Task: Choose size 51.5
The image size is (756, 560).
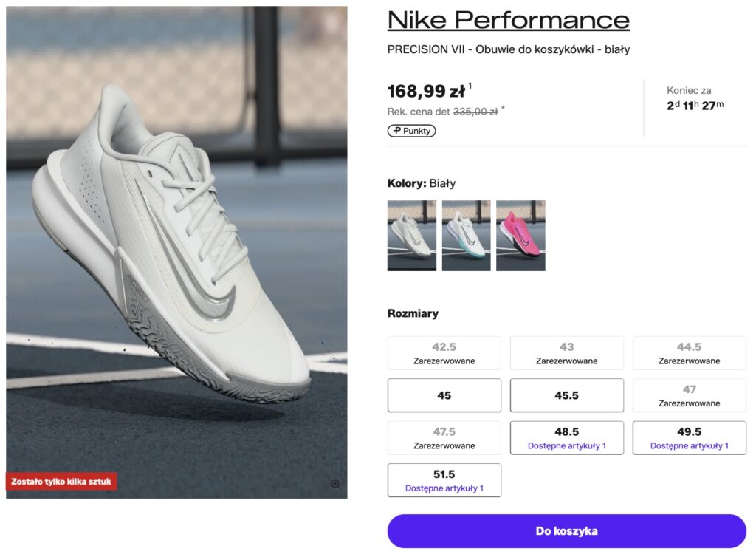Action: (444, 479)
